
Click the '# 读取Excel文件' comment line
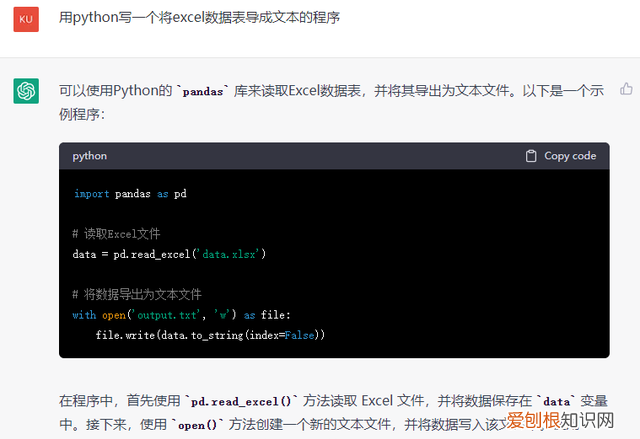click(116, 234)
